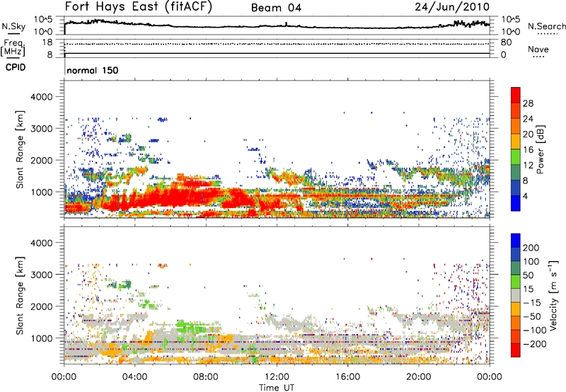Click the '1000' tick of the power panel
566x392 pixels.
tap(41, 192)
